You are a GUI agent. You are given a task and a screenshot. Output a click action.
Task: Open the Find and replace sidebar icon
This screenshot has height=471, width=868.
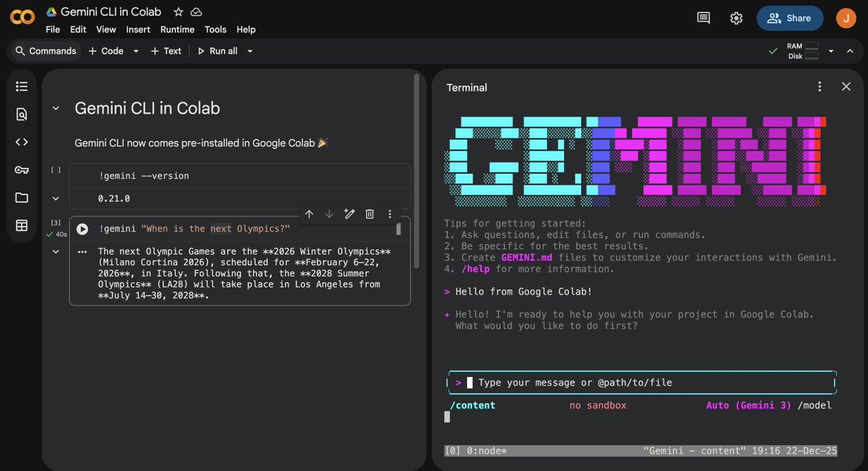pyautogui.click(x=22, y=114)
